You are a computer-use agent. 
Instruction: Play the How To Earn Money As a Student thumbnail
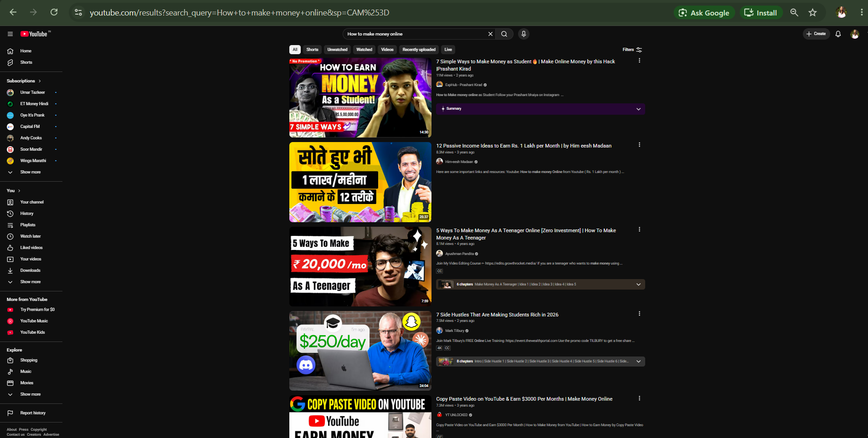click(x=360, y=98)
